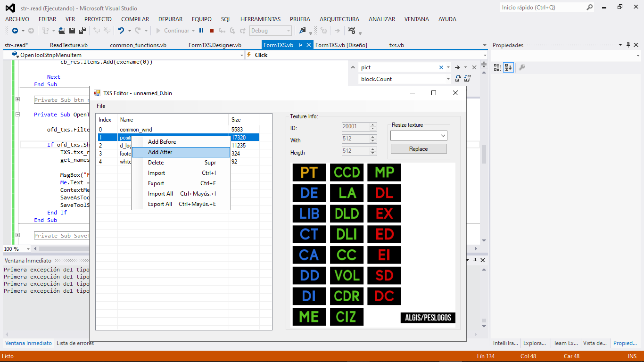Click the Step Over debug arrow icon
Viewport: 644px width, 362px height.
click(232, 31)
